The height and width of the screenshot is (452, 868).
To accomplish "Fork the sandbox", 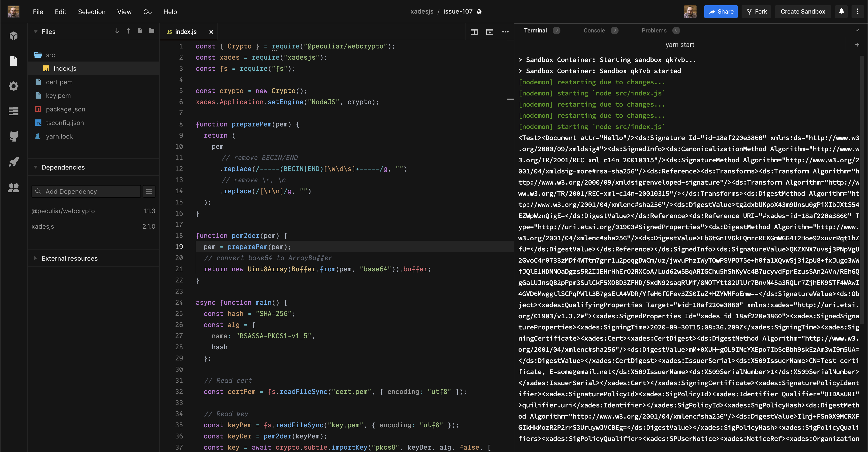I will [756, 11].
